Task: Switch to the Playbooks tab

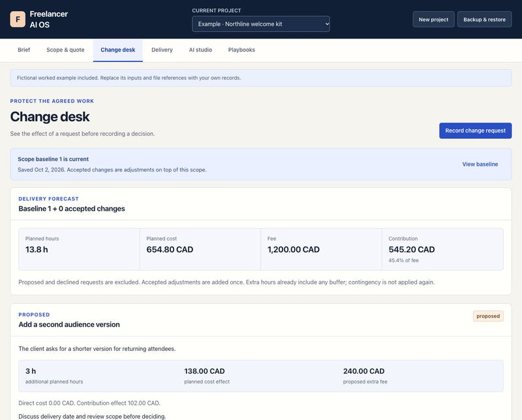Action: click(x=241, y=50)
